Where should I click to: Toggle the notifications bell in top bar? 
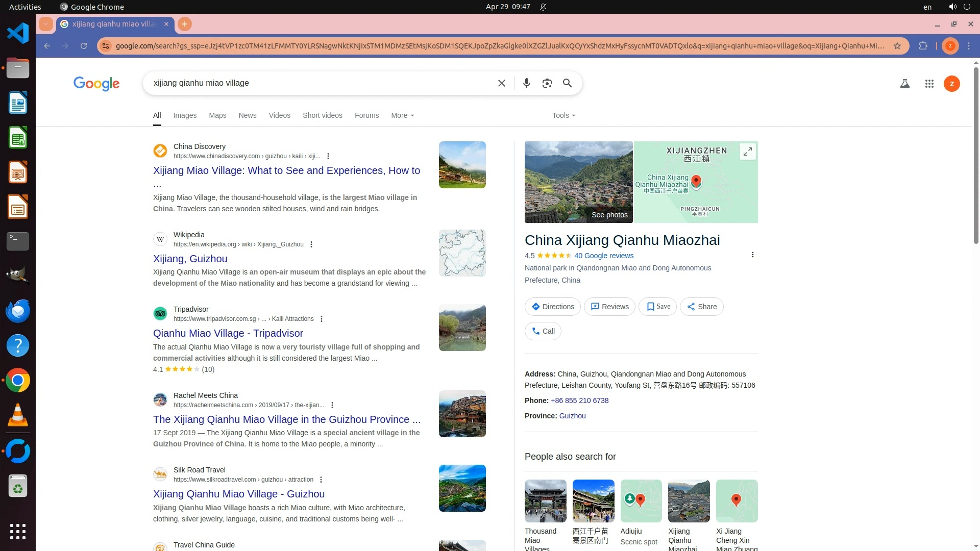tap(543, 7)
